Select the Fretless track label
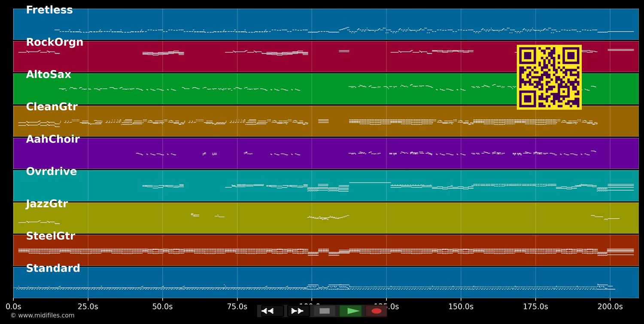The image size is (644, 324). click(49, 10)
